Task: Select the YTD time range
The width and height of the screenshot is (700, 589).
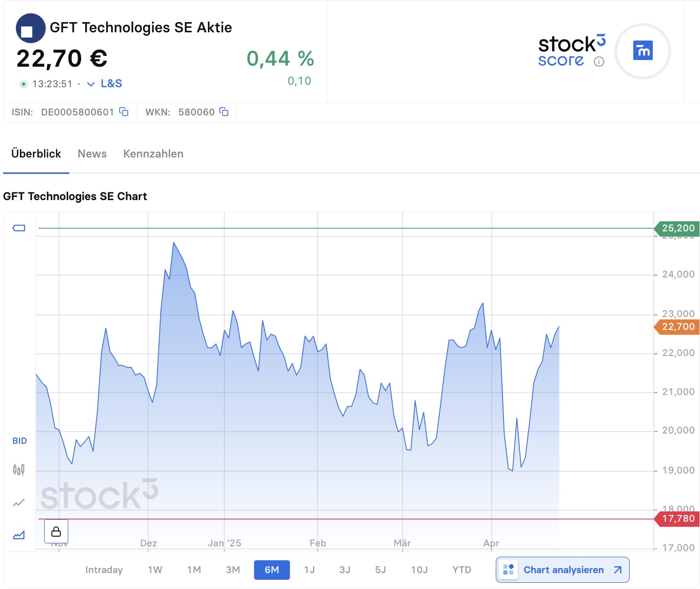Action: pyautogui.click(x=462, y=570)
